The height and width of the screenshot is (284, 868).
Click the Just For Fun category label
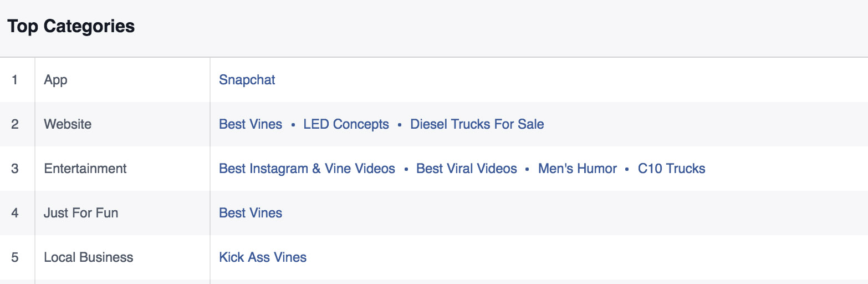coord(81,213)
